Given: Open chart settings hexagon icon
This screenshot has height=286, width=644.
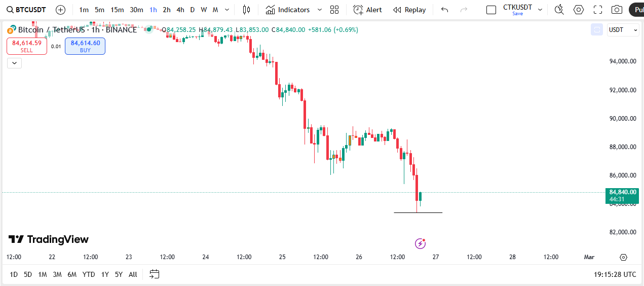Looking at the screenshot, I should 578,10.
